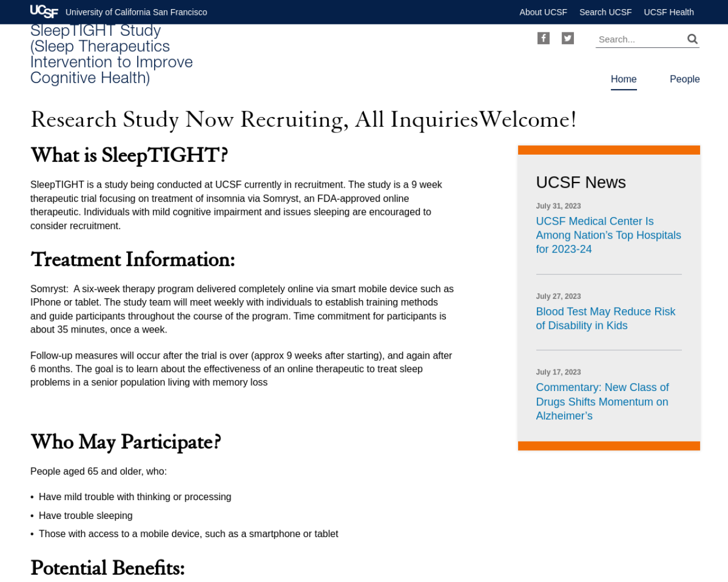Screen dimensions: 728x582
Task: Click 'Have mild trouble with thinking or processing' bullet
Action: point(135,497)
